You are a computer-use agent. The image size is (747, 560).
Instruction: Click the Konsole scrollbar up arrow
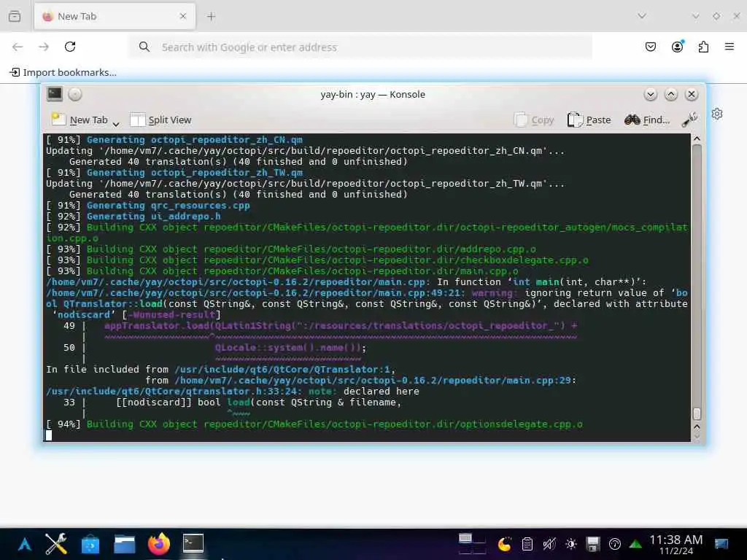[697, 139]
